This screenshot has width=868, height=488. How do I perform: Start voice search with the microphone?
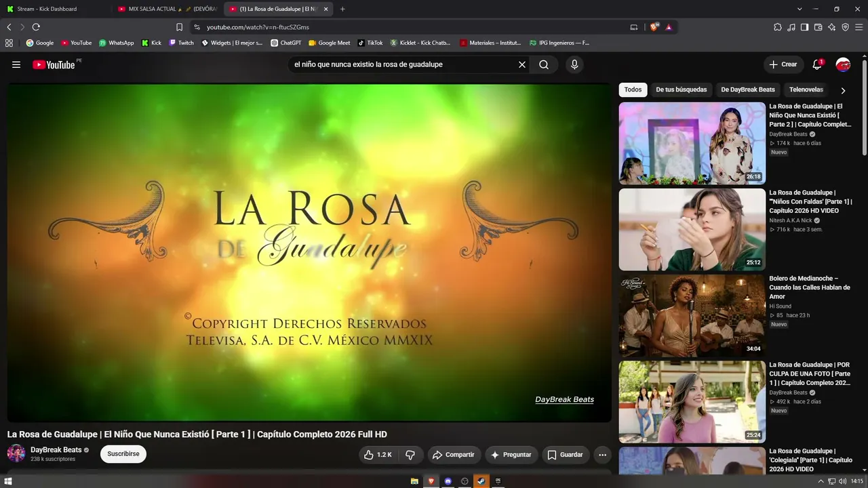click(x=574, y=64)
